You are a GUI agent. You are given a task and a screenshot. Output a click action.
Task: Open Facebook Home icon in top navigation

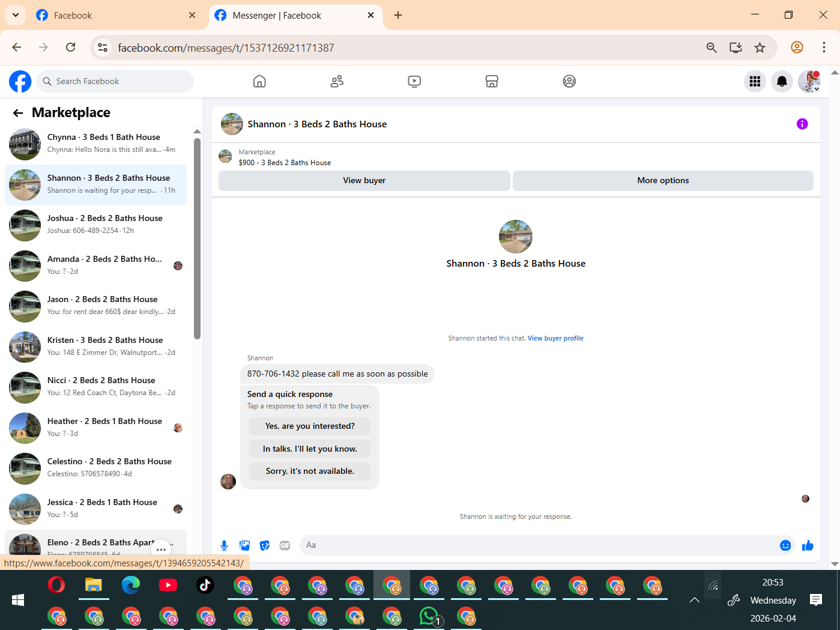click(x=259, y=81)
